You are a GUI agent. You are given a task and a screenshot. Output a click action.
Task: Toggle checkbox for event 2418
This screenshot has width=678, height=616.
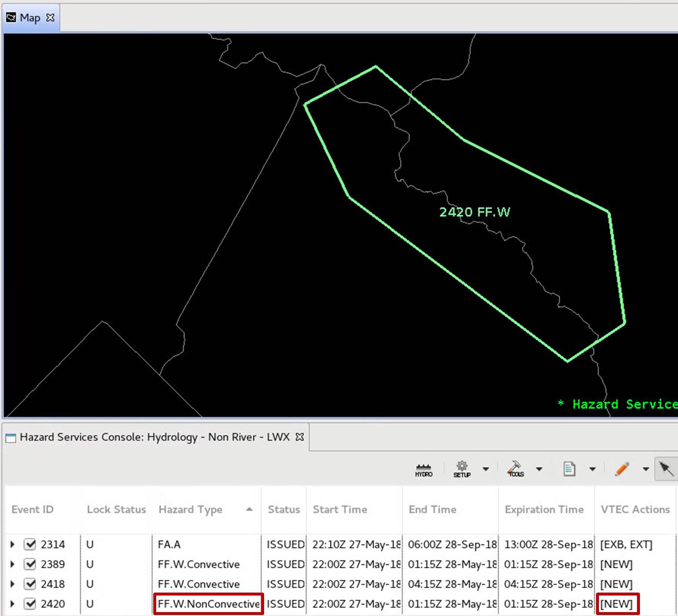pos(30,584)
